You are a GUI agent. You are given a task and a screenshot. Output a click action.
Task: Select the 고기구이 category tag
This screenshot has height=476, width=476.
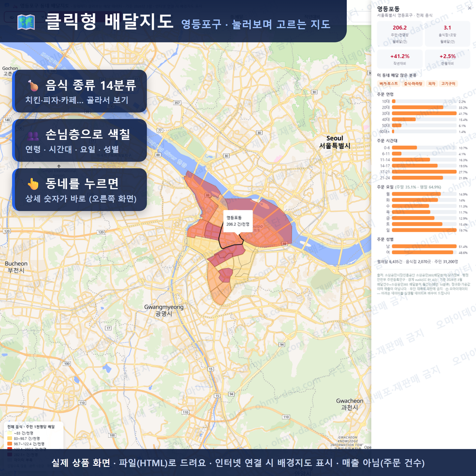point(448,84)
